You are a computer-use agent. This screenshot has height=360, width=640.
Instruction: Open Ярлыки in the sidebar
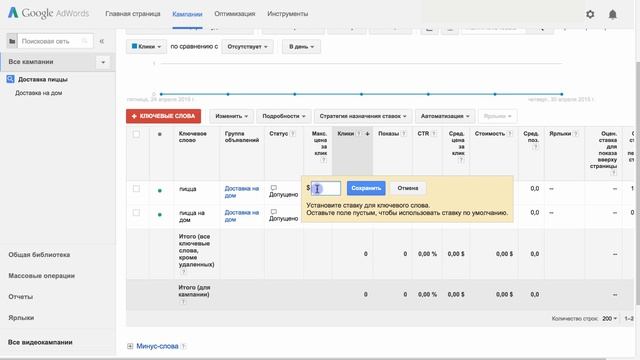click(21, 318)
